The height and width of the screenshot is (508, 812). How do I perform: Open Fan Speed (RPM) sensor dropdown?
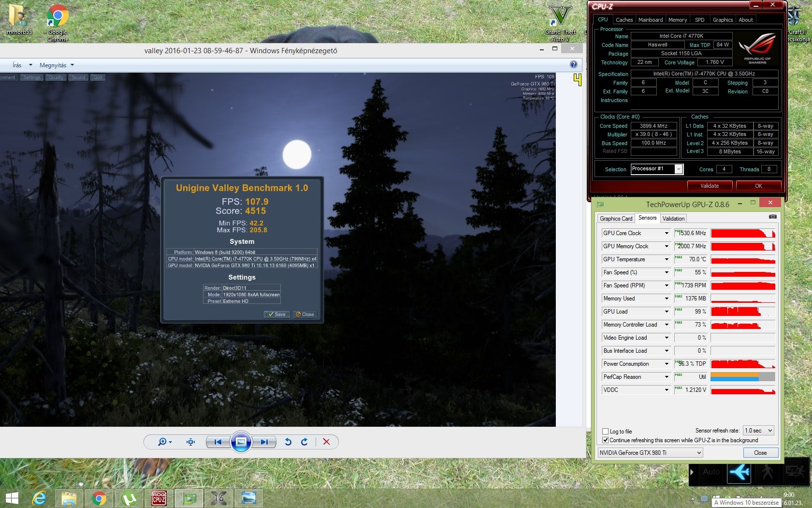click(x=667, y=285)
